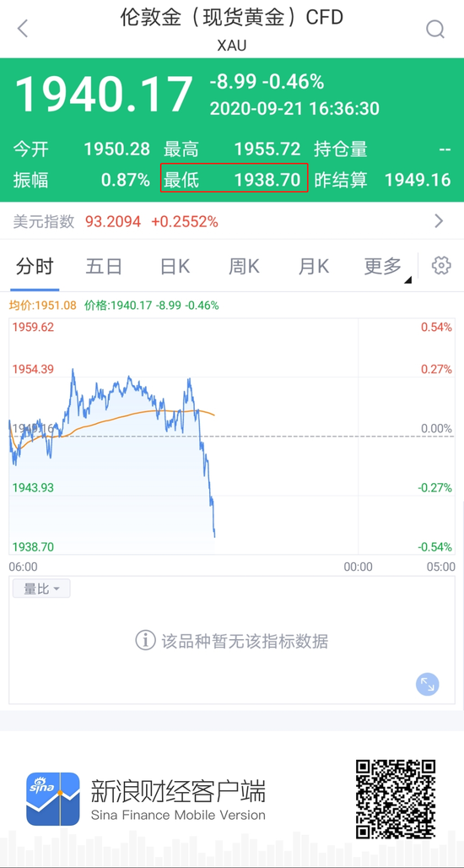464x868 pixels.
Task: Open search with the magnifier icon
Action: (x=435, y=28)
